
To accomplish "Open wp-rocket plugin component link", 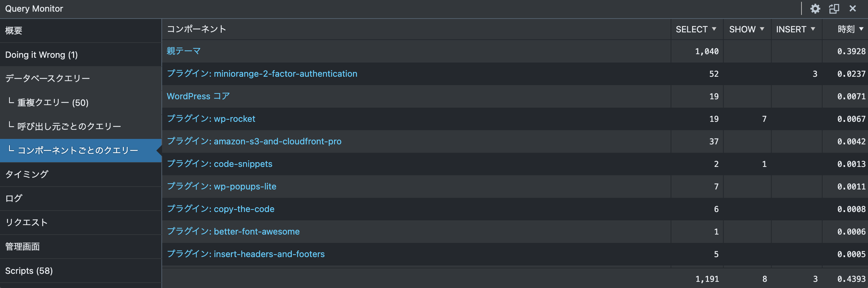I will [211, 119].
